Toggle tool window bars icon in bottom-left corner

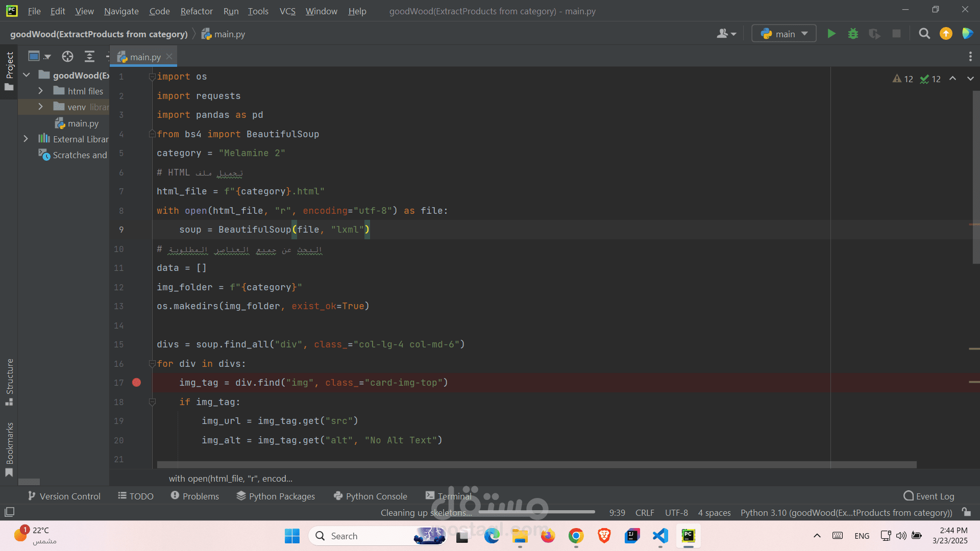[9, 512]
